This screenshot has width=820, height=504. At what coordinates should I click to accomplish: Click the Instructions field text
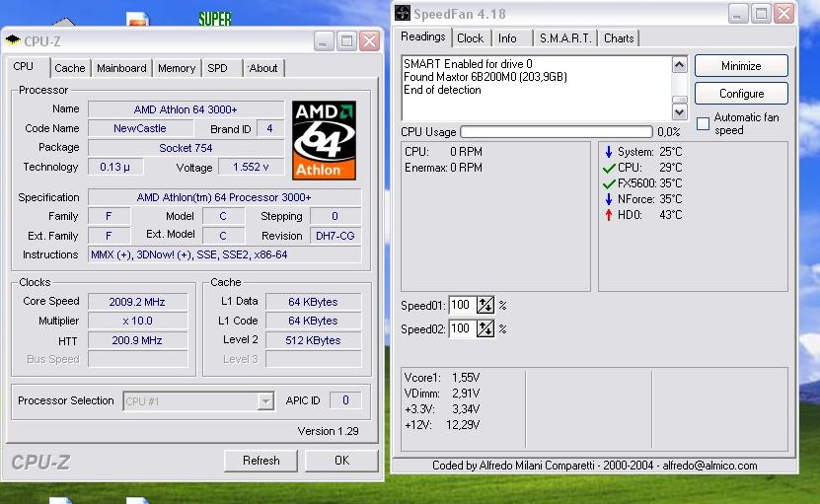point(224,255)
